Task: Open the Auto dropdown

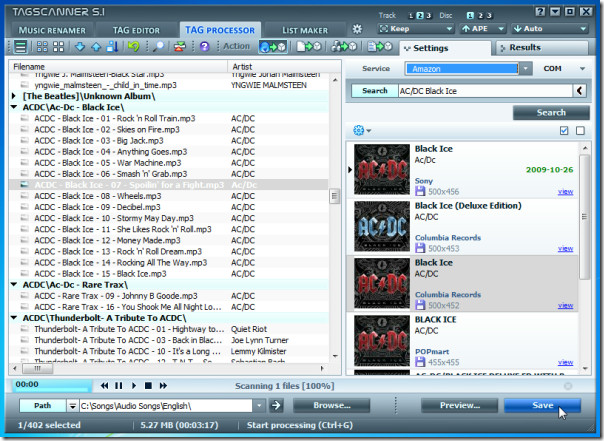Action: [550, 29]
